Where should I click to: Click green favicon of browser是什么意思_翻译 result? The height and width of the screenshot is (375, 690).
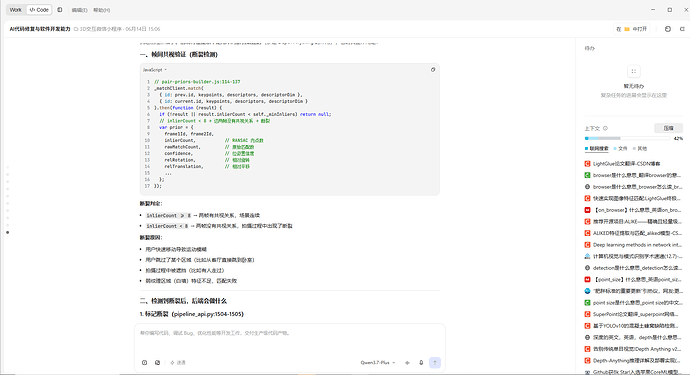click(x=587, y=175)
